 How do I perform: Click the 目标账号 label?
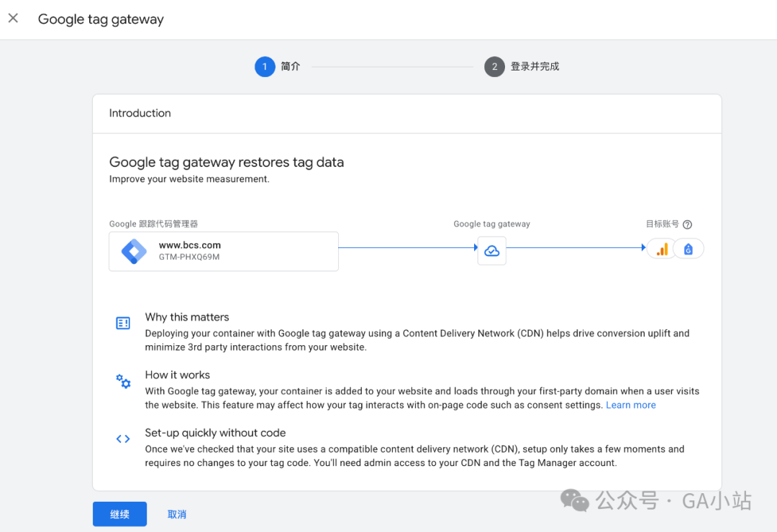(662, 224)
